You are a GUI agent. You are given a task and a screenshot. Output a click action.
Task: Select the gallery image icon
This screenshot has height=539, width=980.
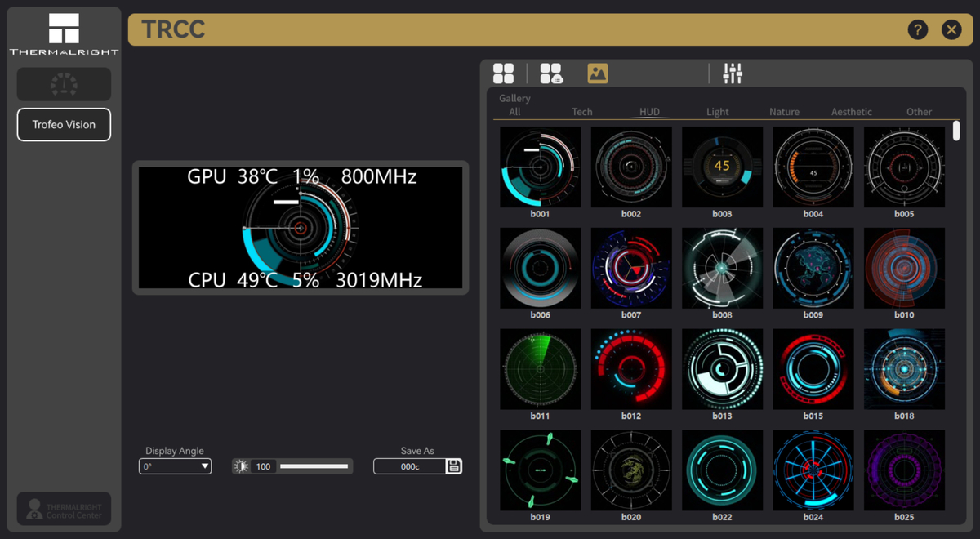tap(598, 73)
